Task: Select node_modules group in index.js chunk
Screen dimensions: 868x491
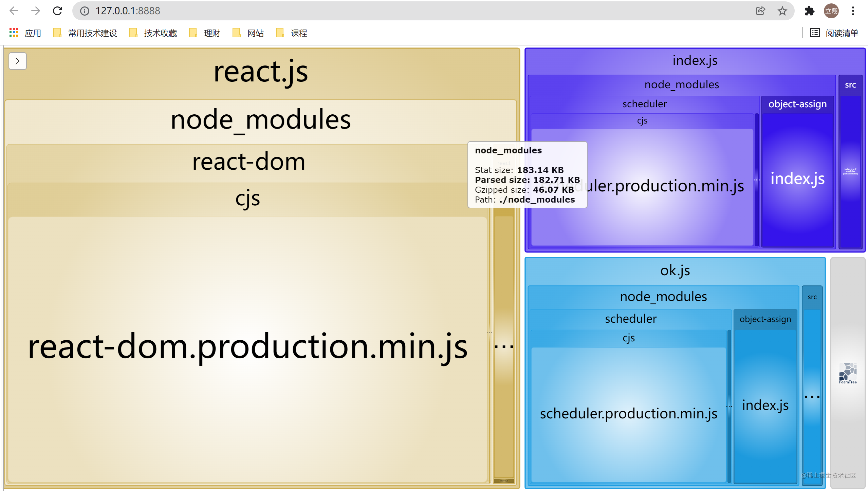Action: point(682,84)
